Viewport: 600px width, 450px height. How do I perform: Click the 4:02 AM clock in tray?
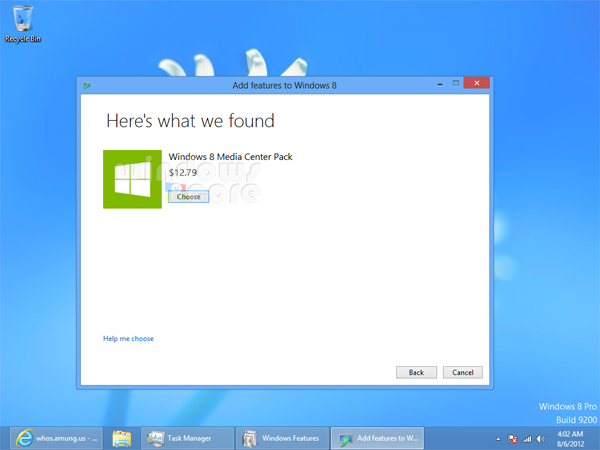pos(570,439)
